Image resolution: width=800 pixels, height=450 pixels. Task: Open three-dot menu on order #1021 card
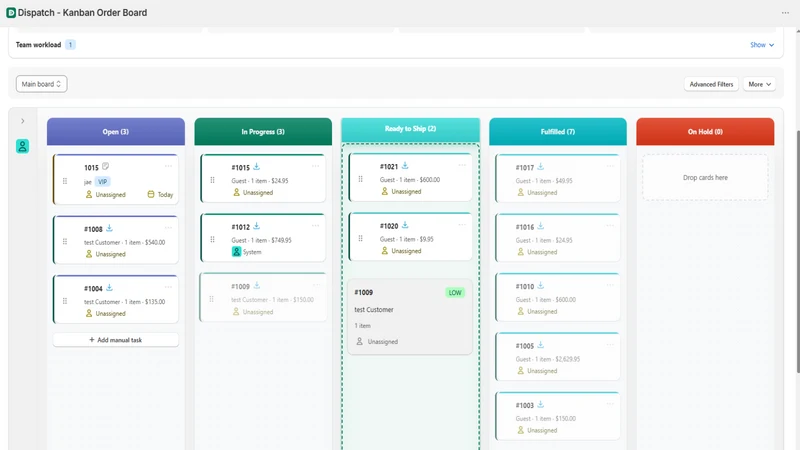[462, 165]
